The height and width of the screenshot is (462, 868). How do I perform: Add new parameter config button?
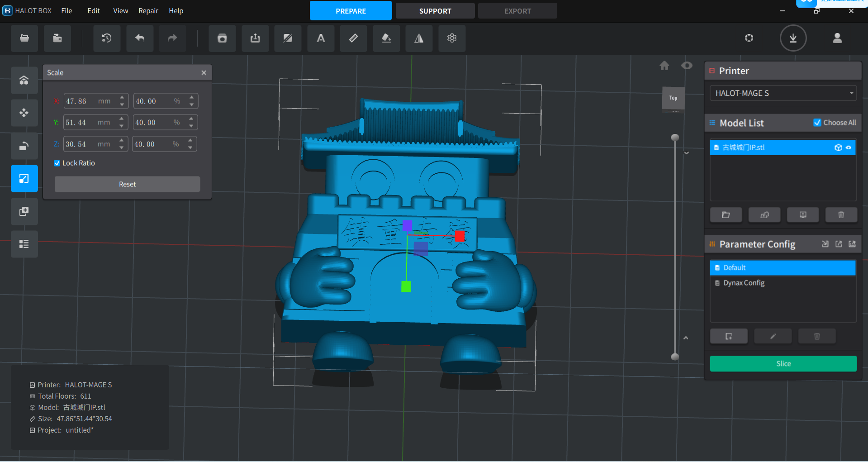[x=729, y=336]
